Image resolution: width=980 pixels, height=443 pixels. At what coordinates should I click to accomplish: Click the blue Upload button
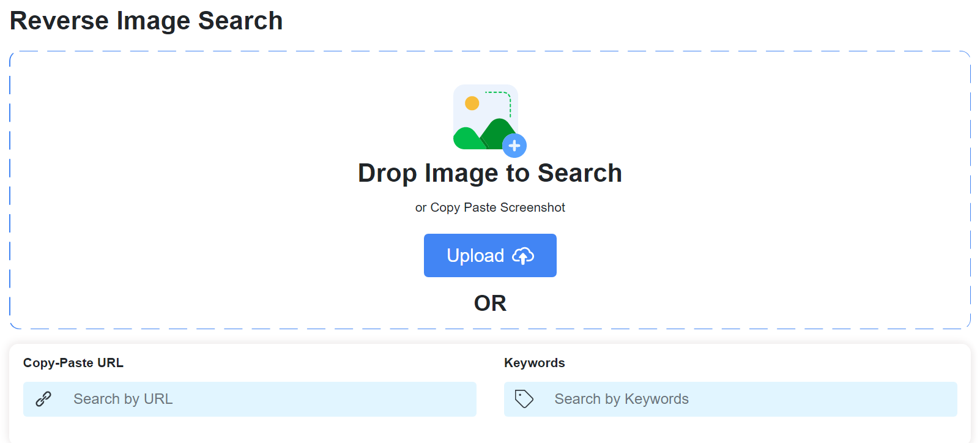coord(490,255)
